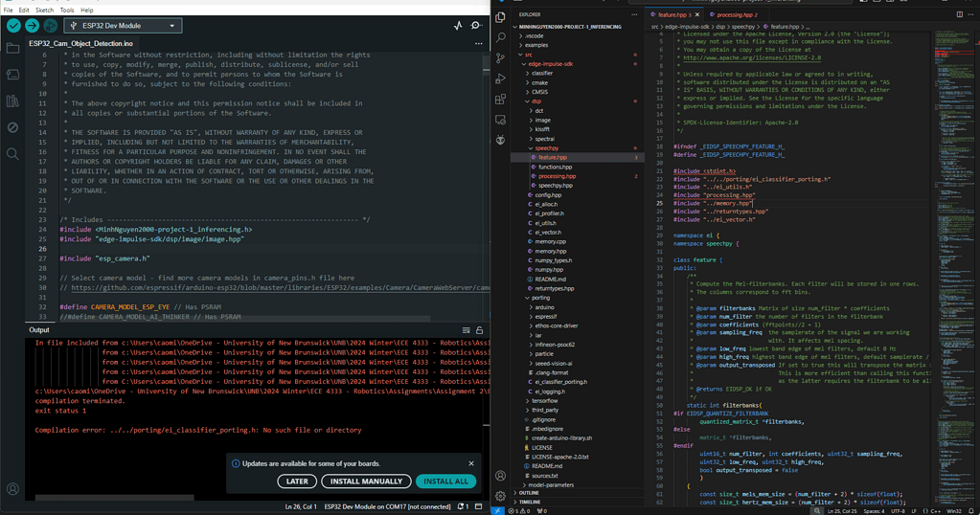Open the ESP32 Dev Module board dropdown
980x515 pixels.
[123, 26]
